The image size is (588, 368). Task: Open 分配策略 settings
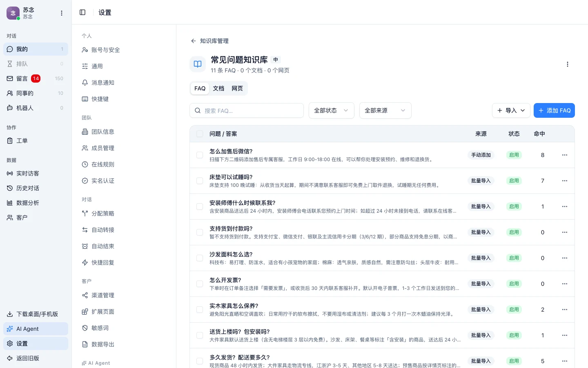(x=124, y=213)
